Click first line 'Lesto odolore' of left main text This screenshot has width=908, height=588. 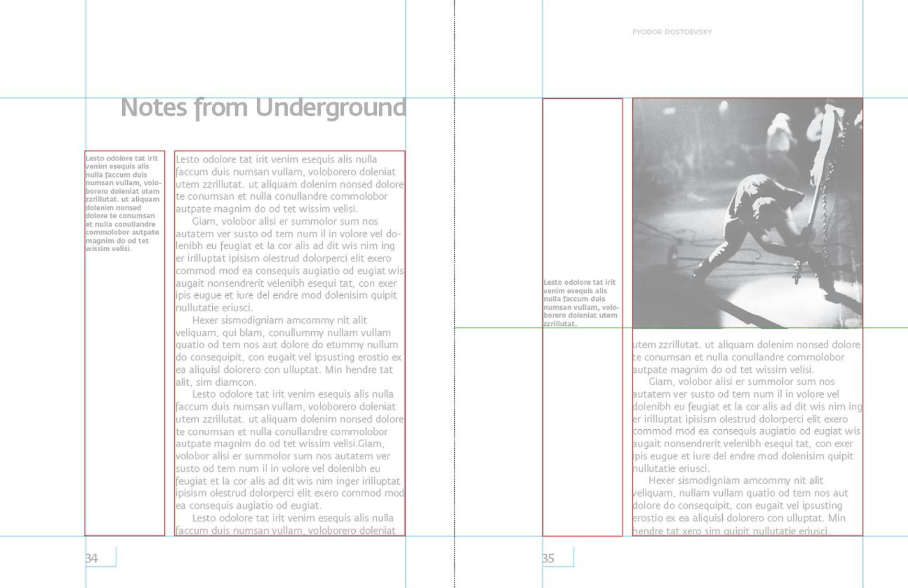click(277, 160)
